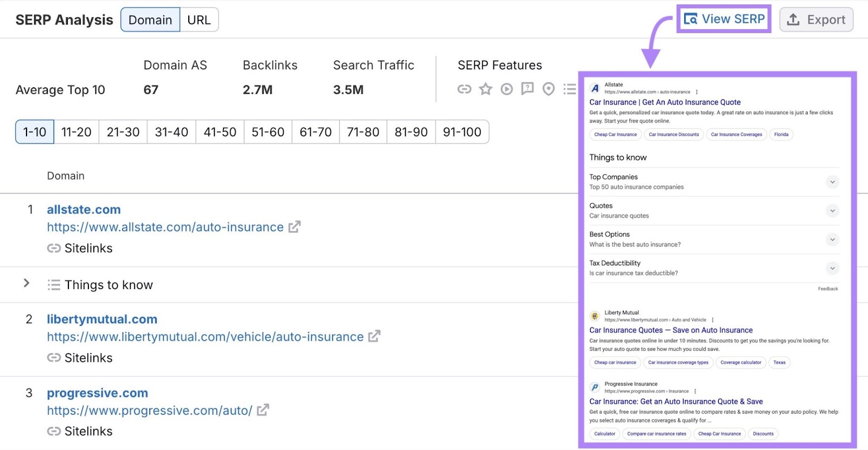Open progressive.com URL external link icon
This screenshot has width=868, height=450.
263,410
